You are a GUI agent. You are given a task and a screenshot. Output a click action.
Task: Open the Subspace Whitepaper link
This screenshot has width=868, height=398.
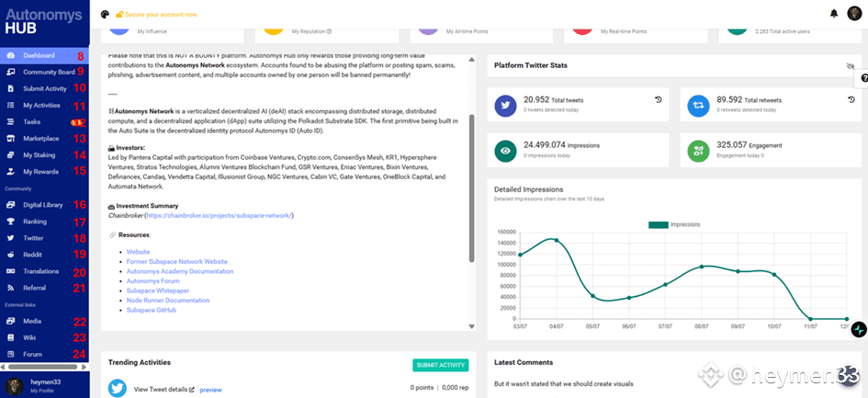(158, 290)
